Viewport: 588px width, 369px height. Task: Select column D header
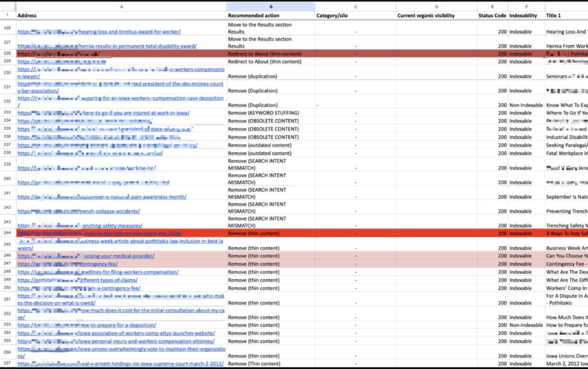click(x=436, y=6)
